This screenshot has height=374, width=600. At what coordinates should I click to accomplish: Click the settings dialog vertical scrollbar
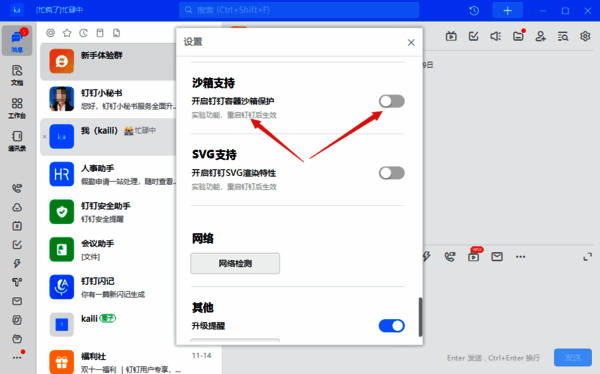coord(420,317)
